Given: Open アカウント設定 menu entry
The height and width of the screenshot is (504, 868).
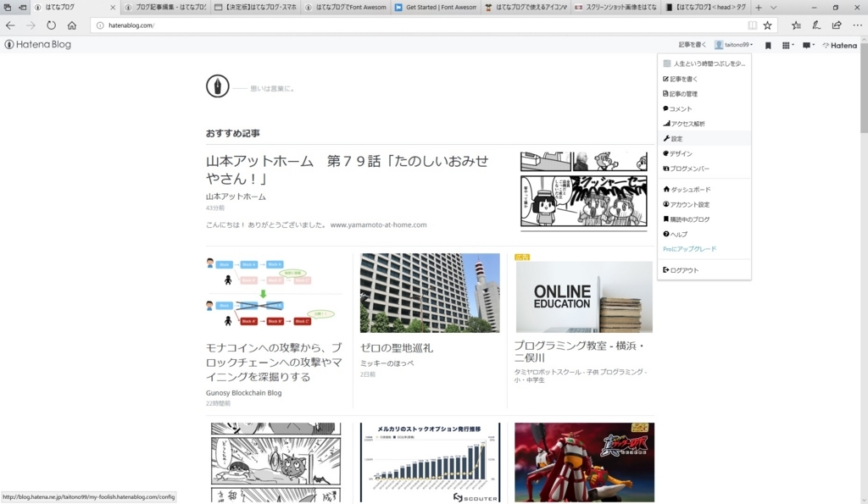Looking at the screenshot, I should (x=704, y=205).
